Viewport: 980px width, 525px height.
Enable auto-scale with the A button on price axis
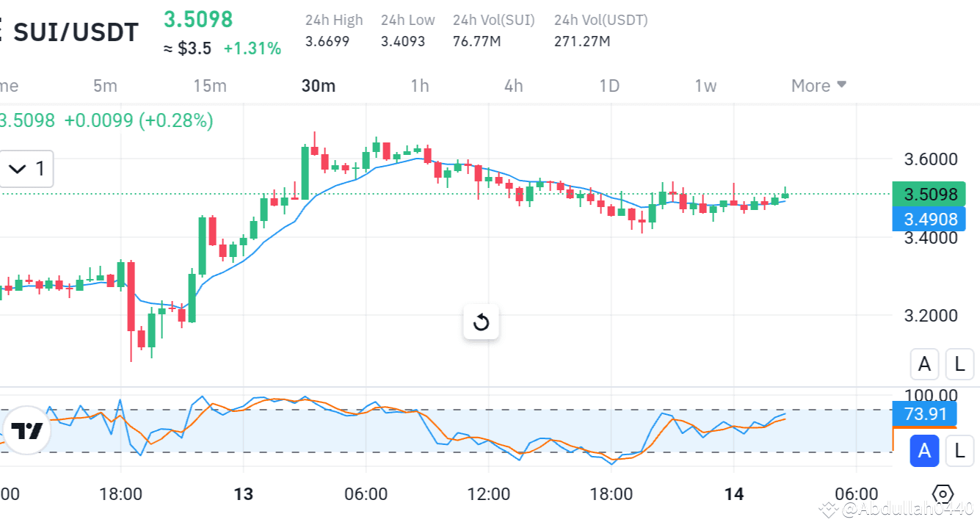924,364
